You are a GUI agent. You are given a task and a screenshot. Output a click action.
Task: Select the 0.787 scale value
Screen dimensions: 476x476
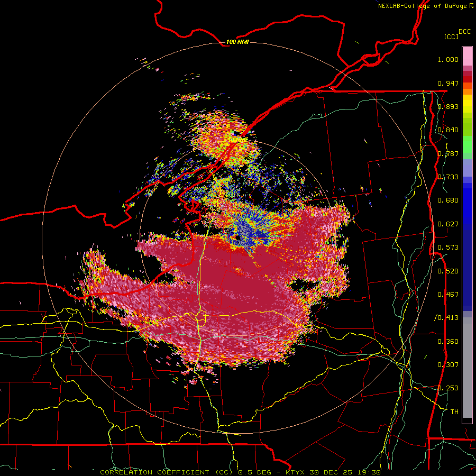(x=448, y=153)
